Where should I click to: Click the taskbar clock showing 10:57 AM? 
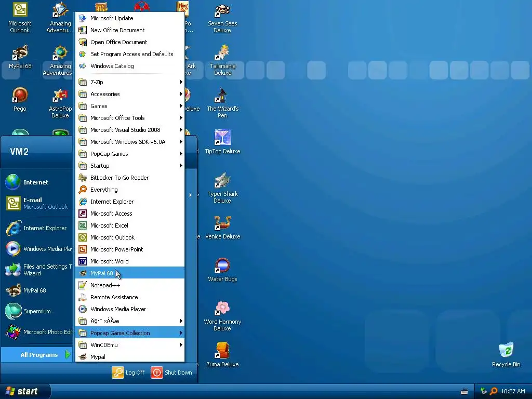[x=513, y=391]
